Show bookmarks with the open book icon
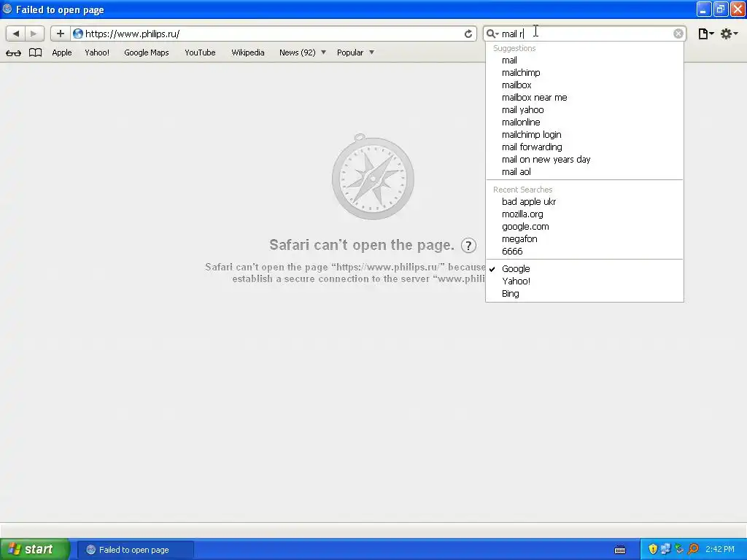The image size is (747, 560). (35, 52)
